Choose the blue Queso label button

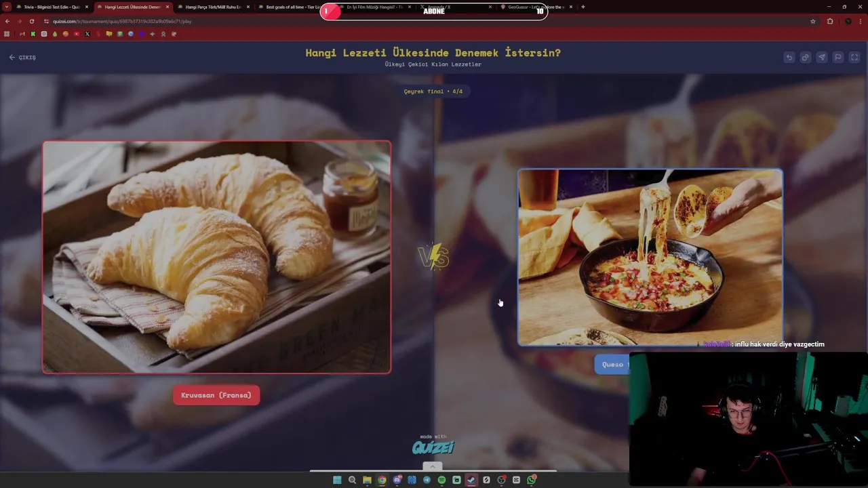612,365
